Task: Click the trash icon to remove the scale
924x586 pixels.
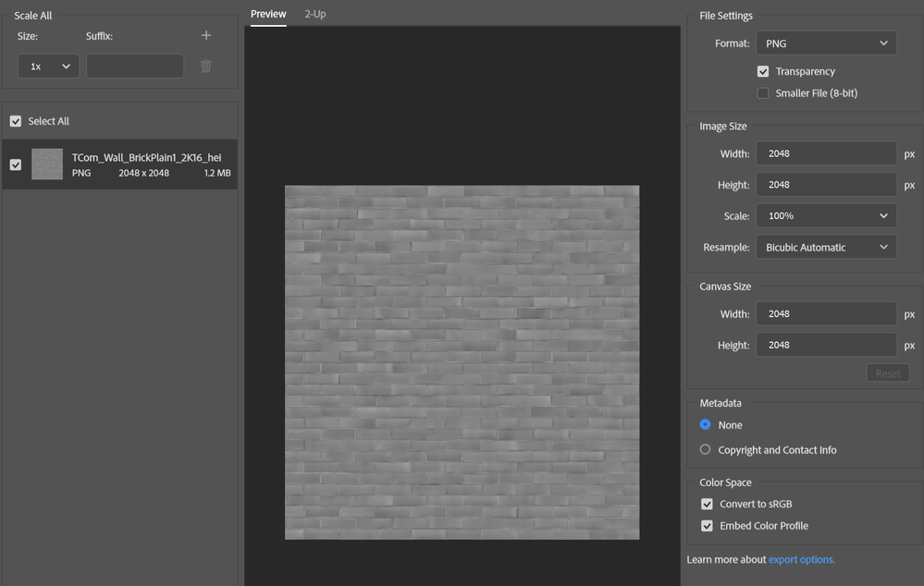Action: pyautogui.click(x=205, y=65)
